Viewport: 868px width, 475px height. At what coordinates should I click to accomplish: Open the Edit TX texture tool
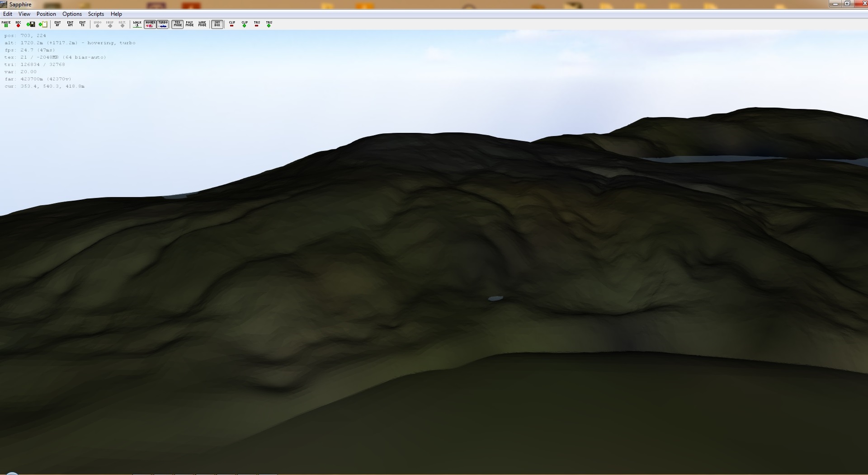[82, 24]
